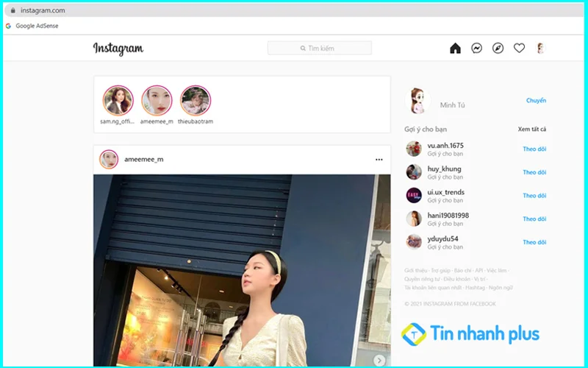Screen dimensions: 588x368
Task: Open the profile avatar in the top bar
Action: 540,48
